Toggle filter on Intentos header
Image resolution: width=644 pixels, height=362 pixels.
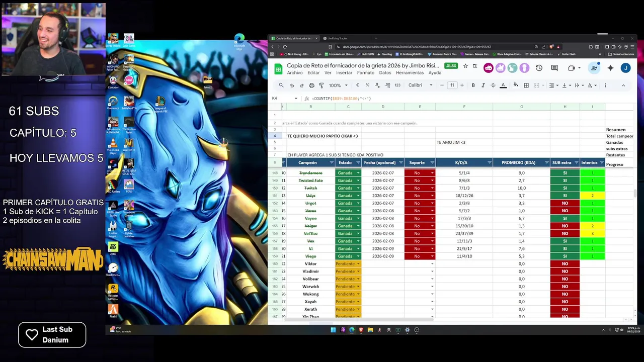pyautogui.click(x=602, y=163)
